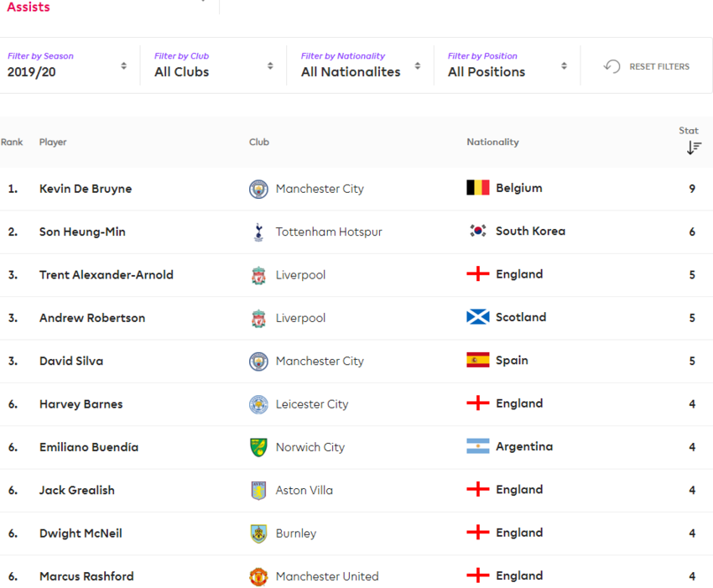Click the Leicester City crest icon
This screenshot has width=713, height=588.
click(x=258, y=404)
